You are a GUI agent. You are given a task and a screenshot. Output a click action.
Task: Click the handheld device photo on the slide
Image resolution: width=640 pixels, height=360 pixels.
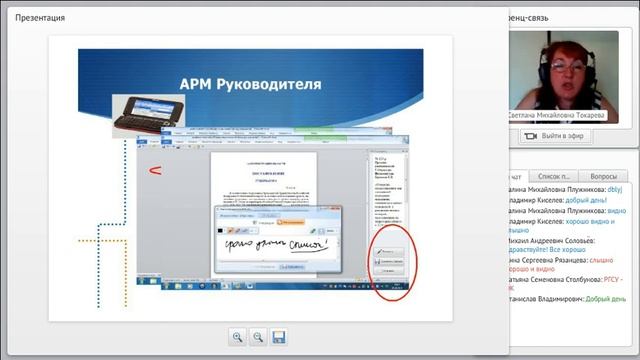(149, 116)
